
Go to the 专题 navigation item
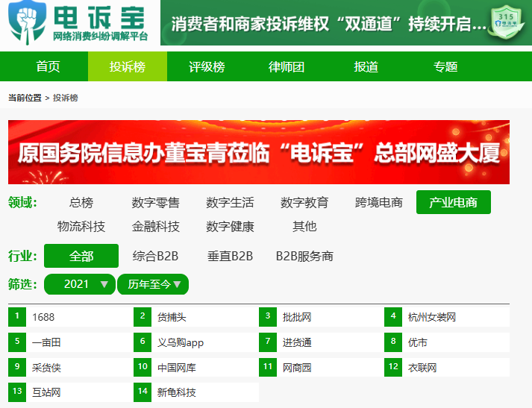pos(445,66)
